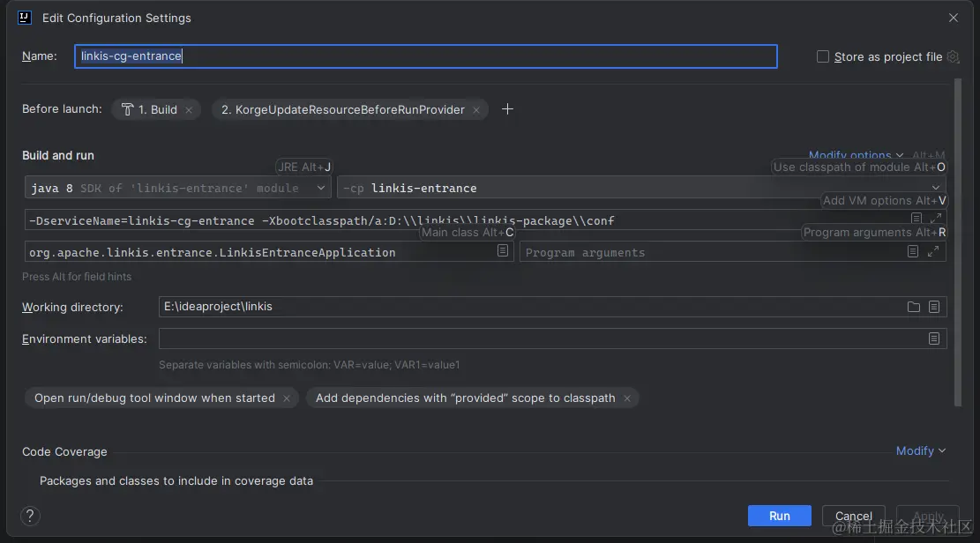Open help with question mark button
The image size is (980, 543).
[x=30, y=516]
